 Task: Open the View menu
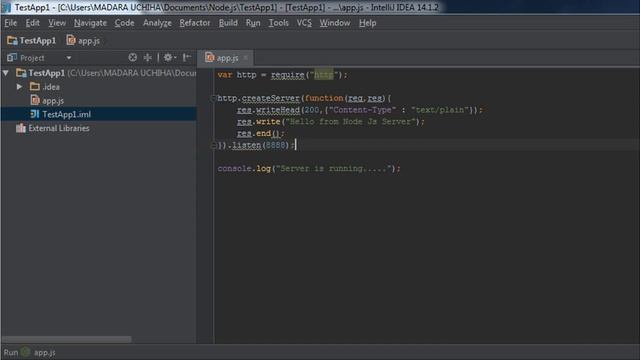57,23
